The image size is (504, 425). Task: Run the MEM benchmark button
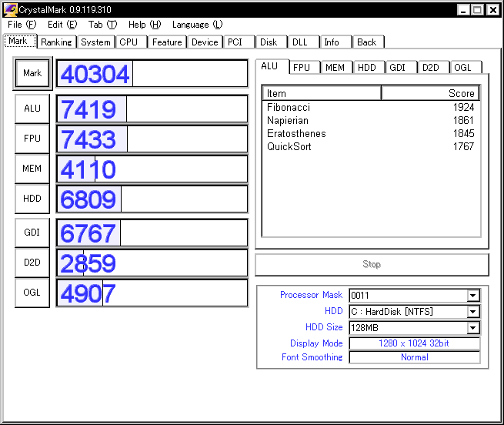pos(32,169)
